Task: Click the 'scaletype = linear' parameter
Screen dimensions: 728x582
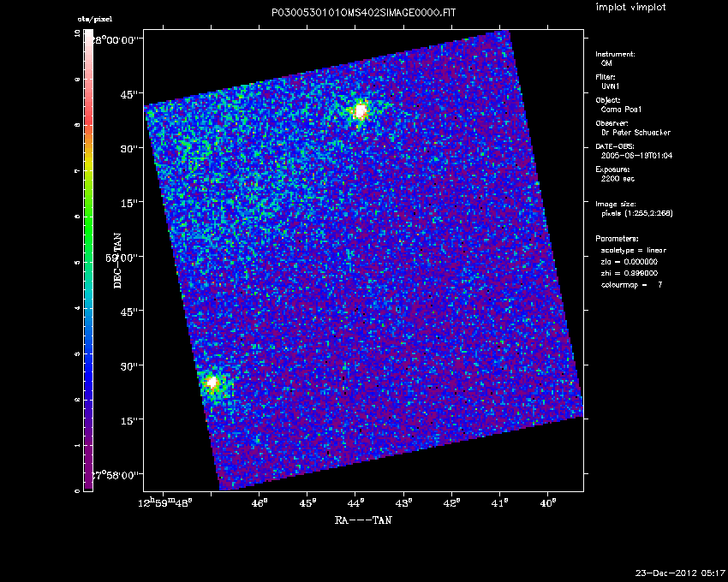Action: (633, 250)
